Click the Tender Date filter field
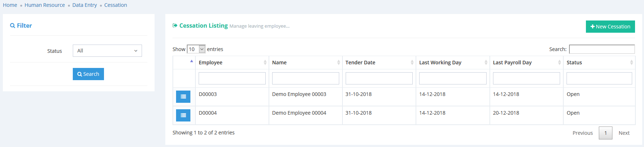 (x=379, y=78)
